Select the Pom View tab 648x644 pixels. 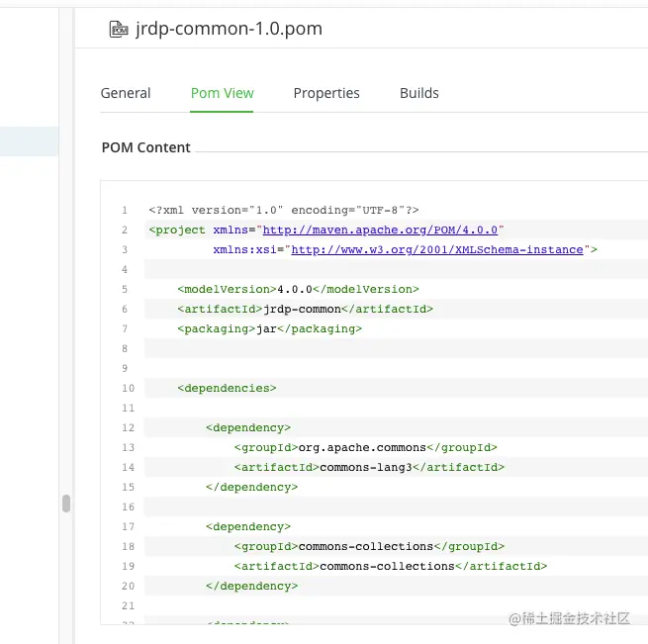[222, 93]
